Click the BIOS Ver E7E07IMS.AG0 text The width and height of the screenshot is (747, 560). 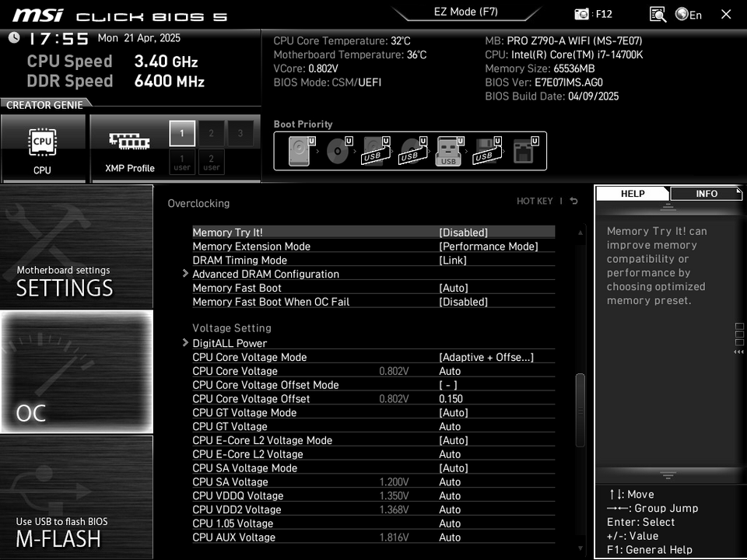click(x=544, y=82)
